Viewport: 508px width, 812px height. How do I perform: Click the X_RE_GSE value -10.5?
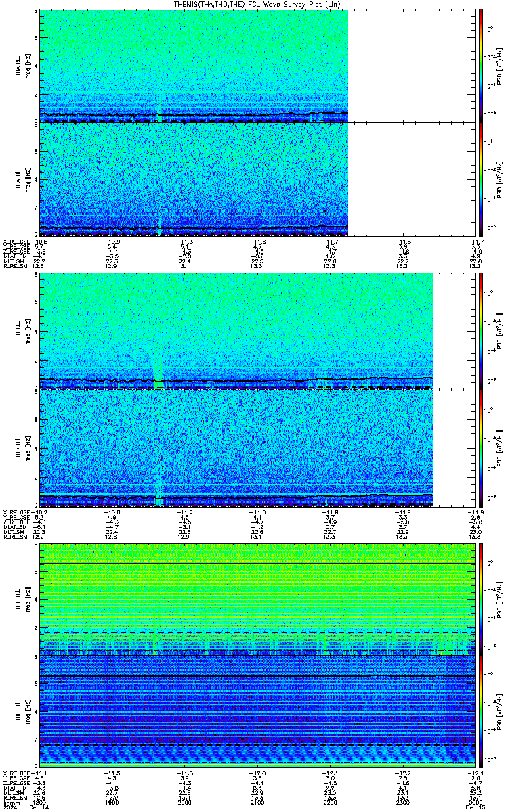click(40, 241)
